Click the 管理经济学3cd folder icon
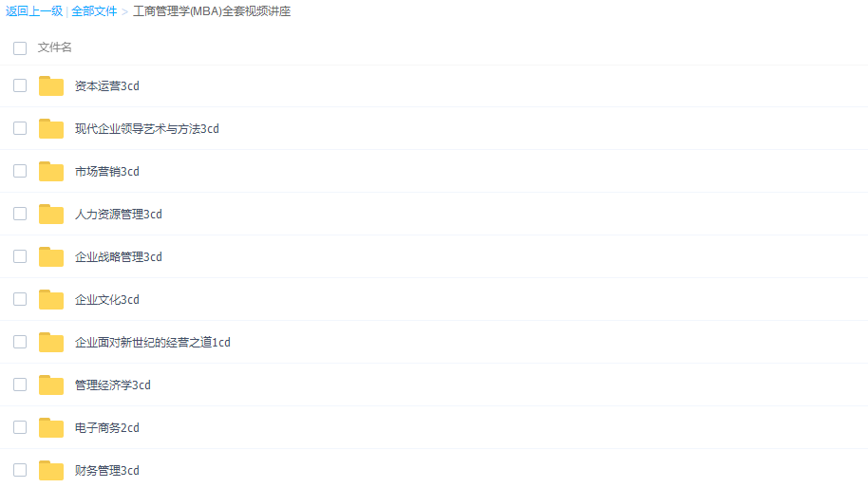Image resolution: width=868 pixels, height=488 pixels. 51,385
